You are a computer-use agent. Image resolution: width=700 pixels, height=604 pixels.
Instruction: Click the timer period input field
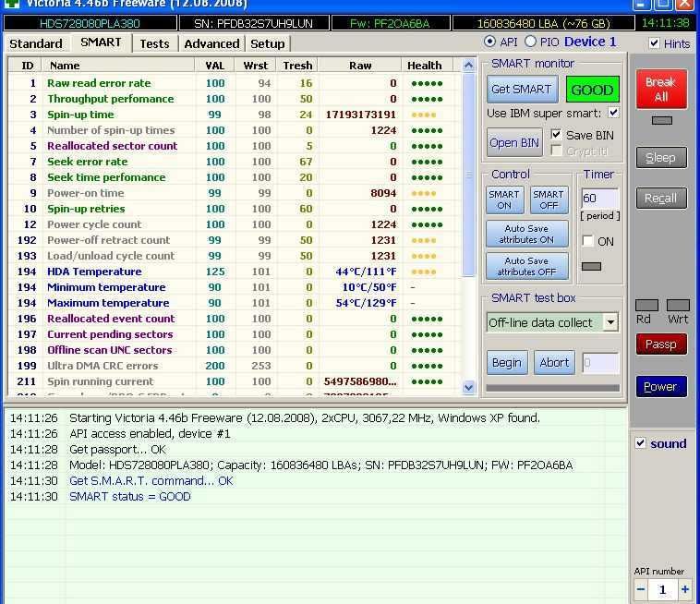tap(600, 199)
